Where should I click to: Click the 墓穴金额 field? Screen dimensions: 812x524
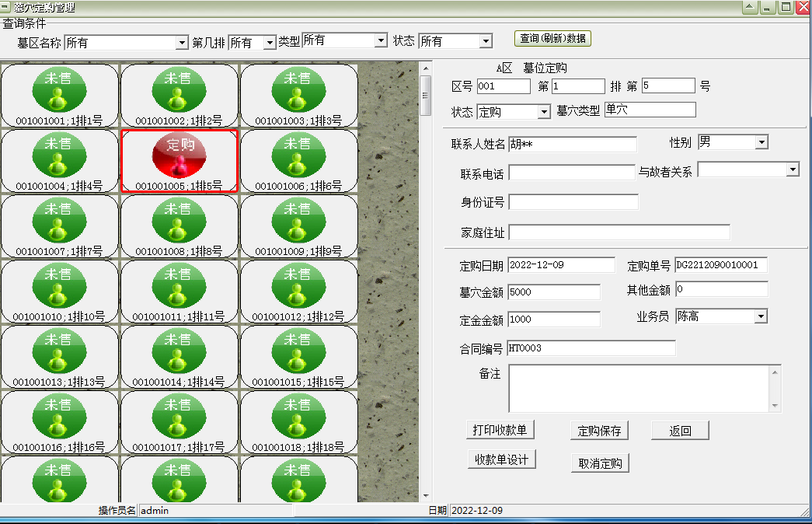pyautogui.click(x=553, y=292)
